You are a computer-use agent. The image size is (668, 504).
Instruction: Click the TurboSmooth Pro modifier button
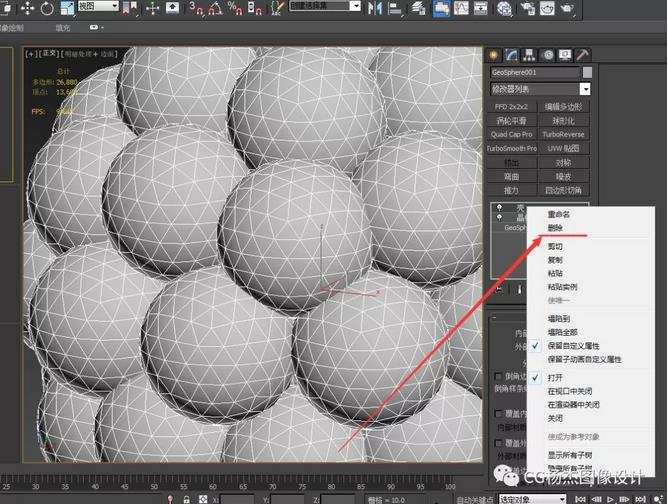coord(511,148)
